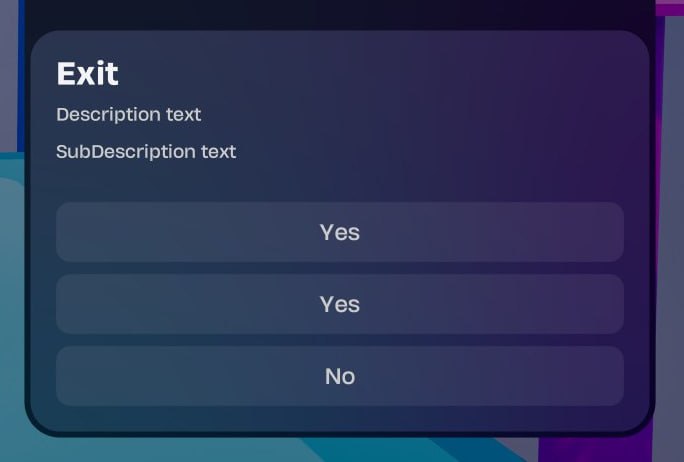Viewport: 684px width, 462px height.
Task: Click the Exit dialog title
Action: coord(88,73)
